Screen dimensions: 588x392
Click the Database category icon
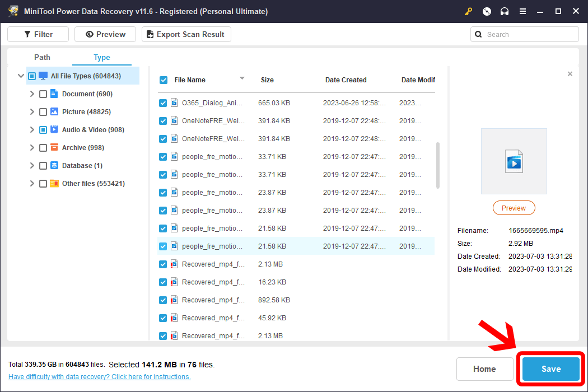click(x=54, y=165)
